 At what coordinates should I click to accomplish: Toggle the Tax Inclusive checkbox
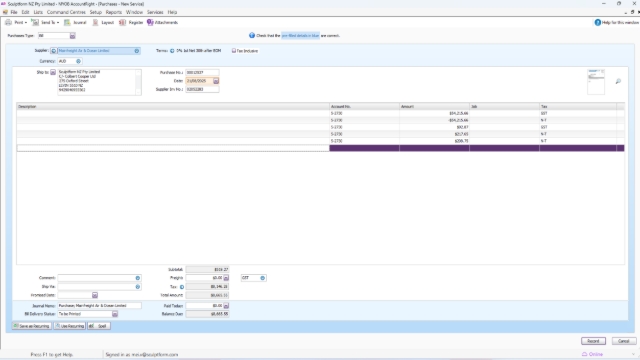(x=234, y=51)
